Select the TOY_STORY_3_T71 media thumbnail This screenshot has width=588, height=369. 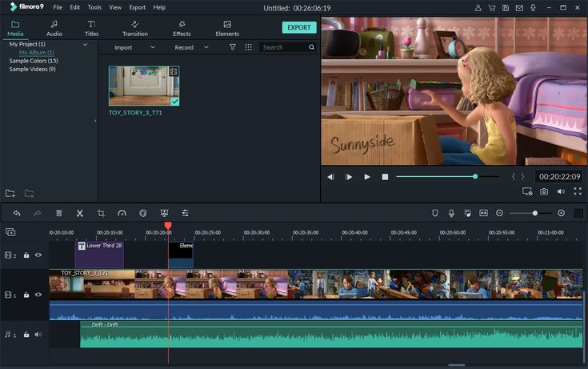coord(144,86)
